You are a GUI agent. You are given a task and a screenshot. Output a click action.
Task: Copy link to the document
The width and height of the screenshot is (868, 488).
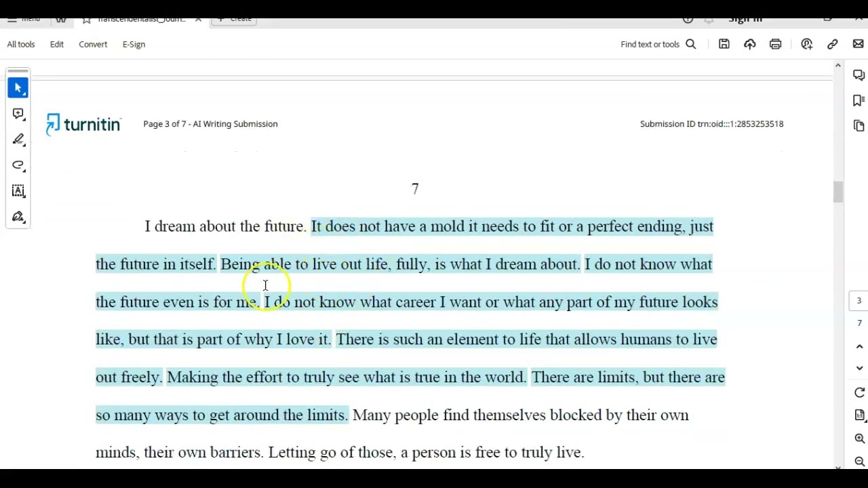(x=833, y=44)
